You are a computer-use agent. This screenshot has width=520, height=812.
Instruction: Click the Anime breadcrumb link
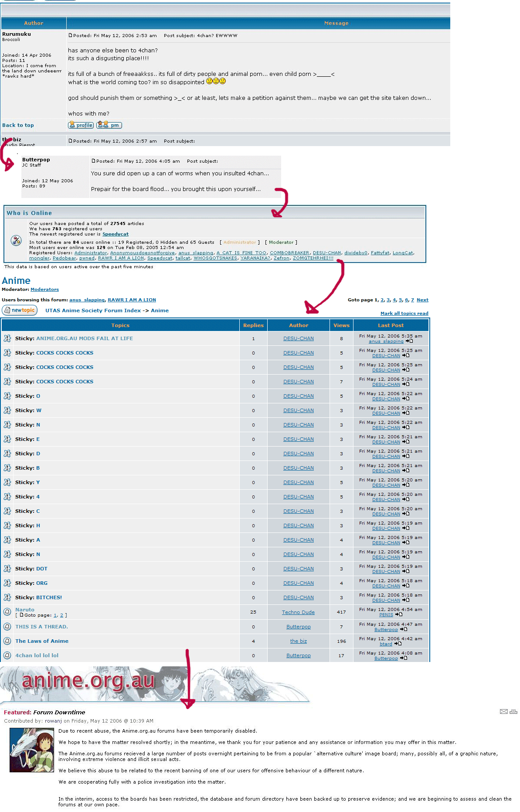coord(160,310)
